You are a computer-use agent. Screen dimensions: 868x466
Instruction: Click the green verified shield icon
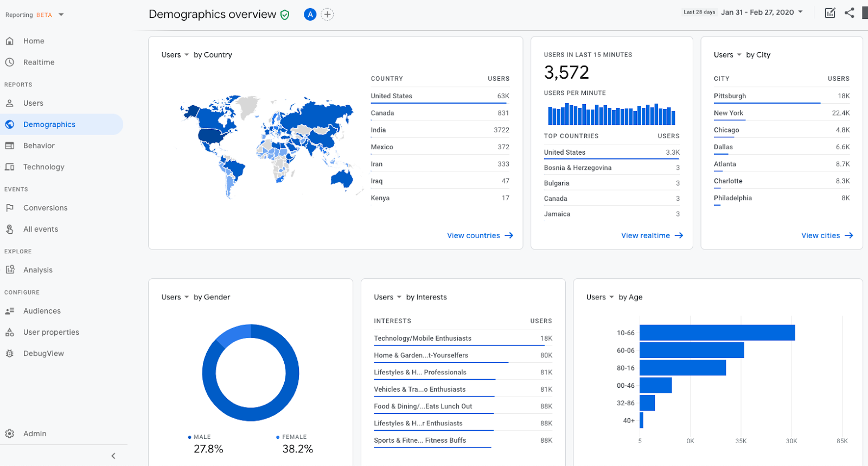click(x=285, y=15)
